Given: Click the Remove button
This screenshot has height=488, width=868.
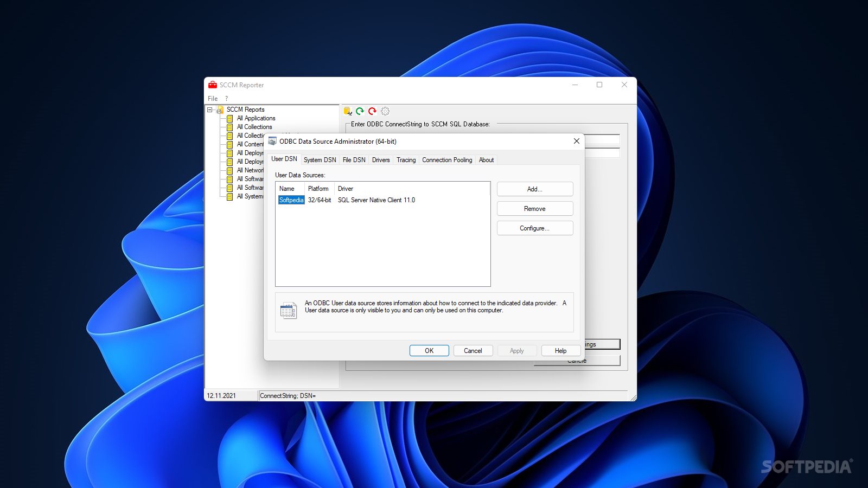Looking at the screenshot, I should (535, 209).
